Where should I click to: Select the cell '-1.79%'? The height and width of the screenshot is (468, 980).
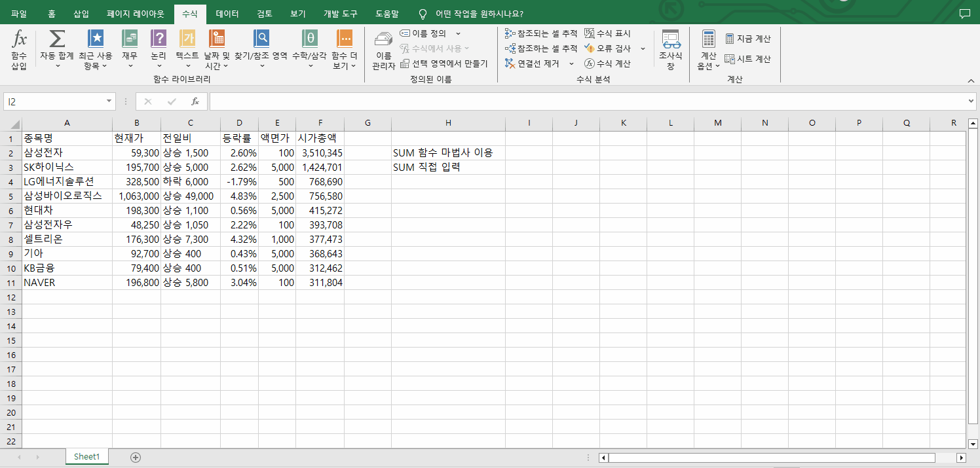coord(239,181)
